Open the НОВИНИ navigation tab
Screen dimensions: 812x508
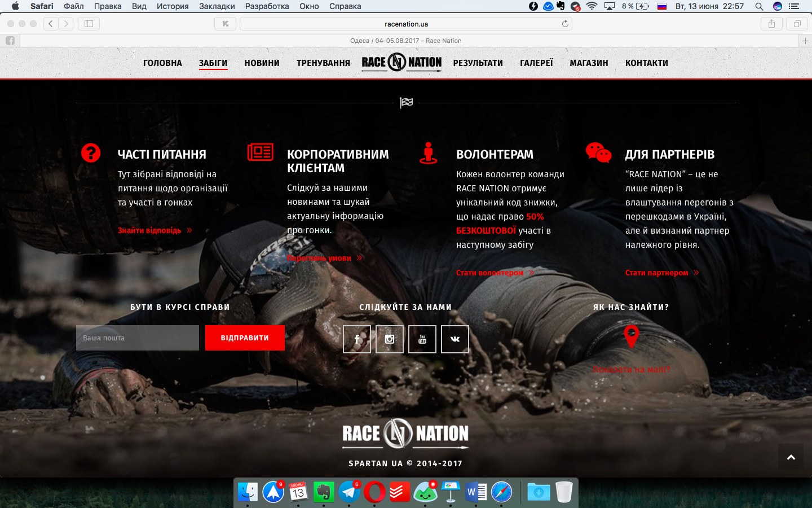tap(262, 63)
